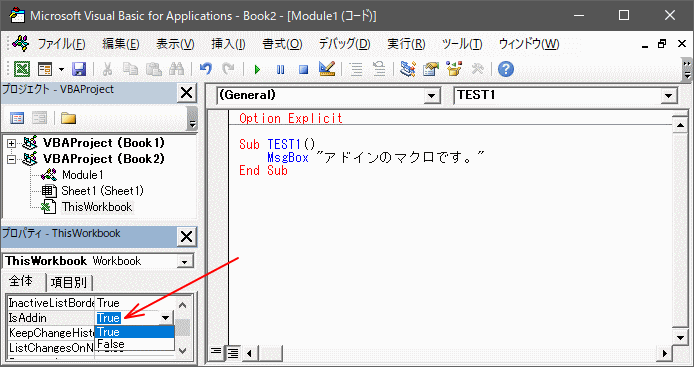
Task: Select VBAProject (Book2) in project tree
Action: [x=104, y=159]
